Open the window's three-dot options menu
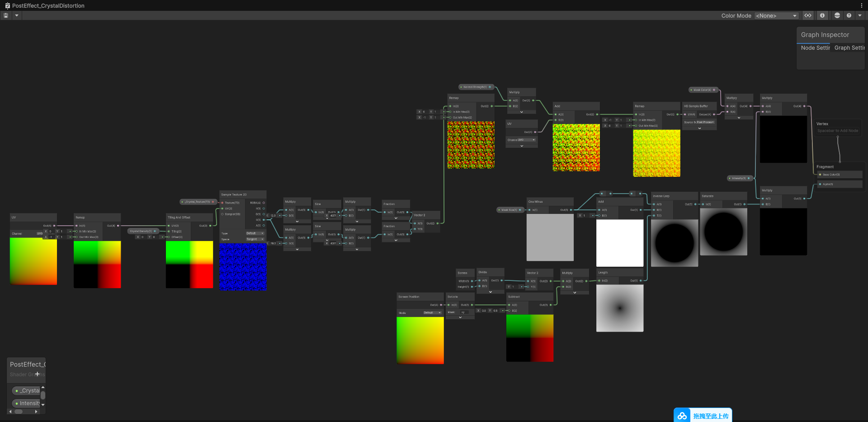Image resolution: width=868 pixels, height=422 pixels. [x=861, y=5]
